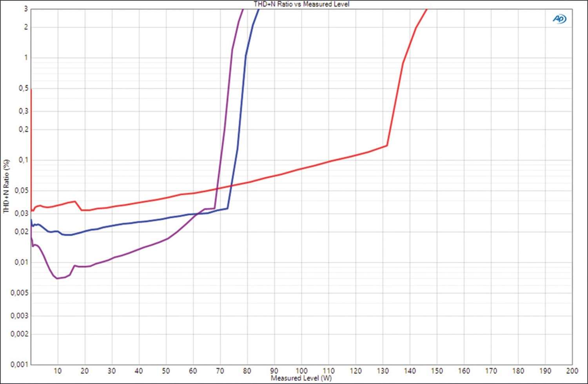Viewport: 588px width, 384px height.
Task: Click the x-axis value 30
Action: coord(112,371)
